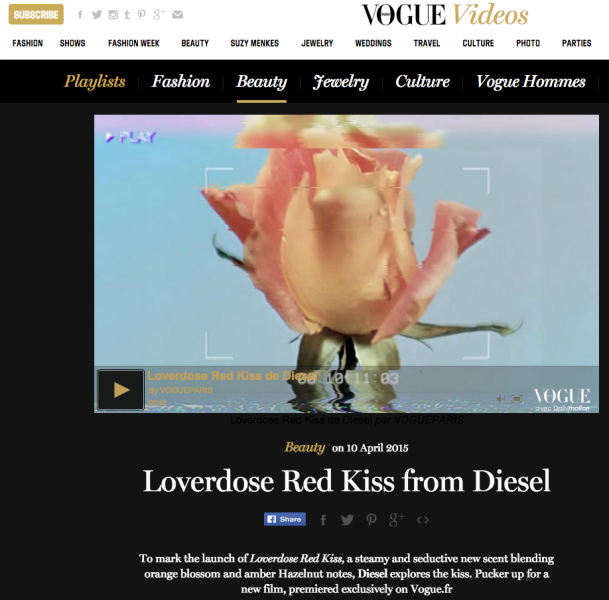The height and width of the screenshot is (600, 609).
Task: Open the Playlists tab
Action: coord(95,82)
